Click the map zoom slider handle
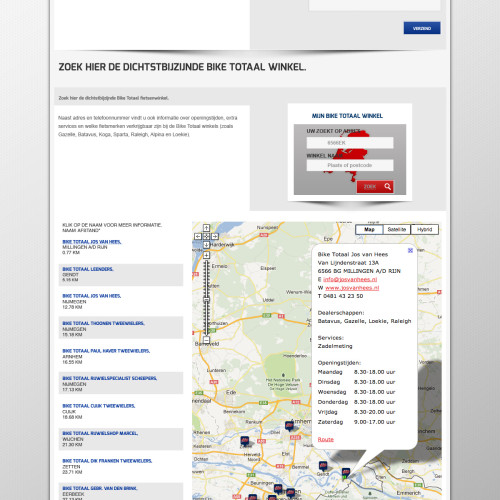Viewport: 500px width, 500px height. pyautogui.click(x=206, y=300)
